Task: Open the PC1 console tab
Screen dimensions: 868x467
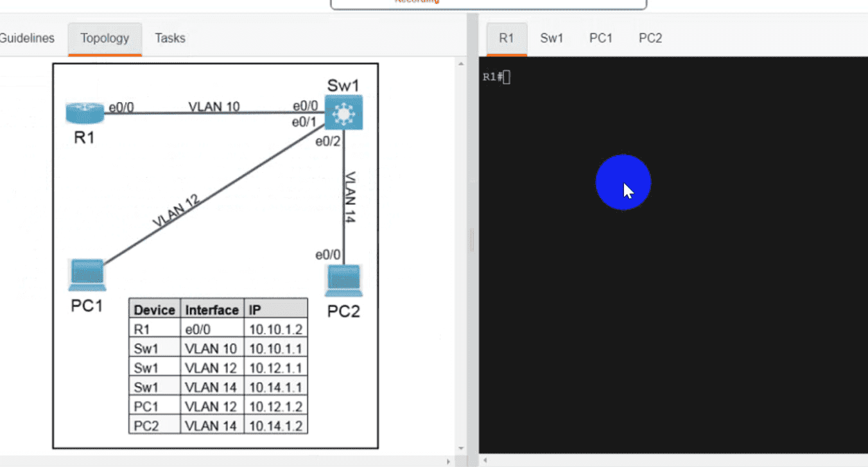Action: [x=601, y=38]
